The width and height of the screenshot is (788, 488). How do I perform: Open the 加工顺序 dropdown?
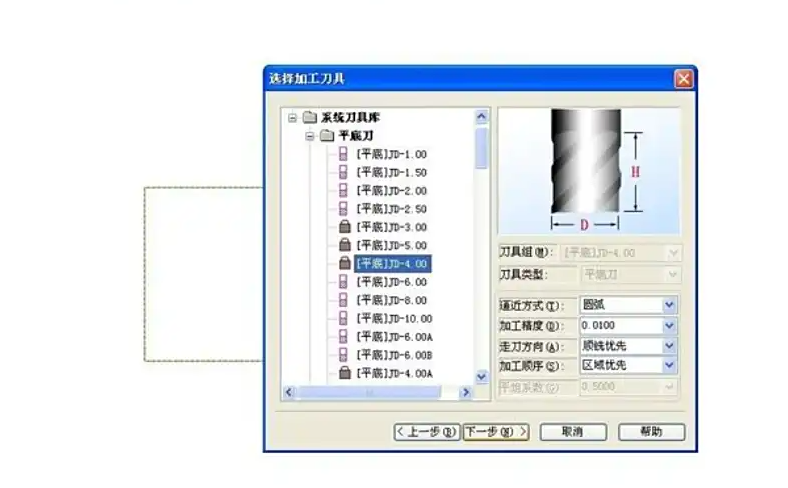(669, 365)
